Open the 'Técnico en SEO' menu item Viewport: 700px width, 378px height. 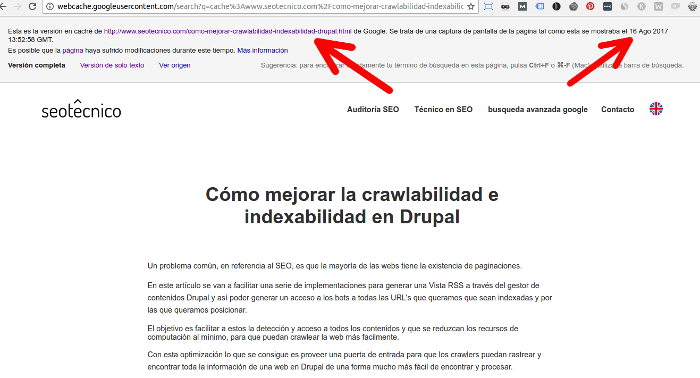[x=443, y=109]
